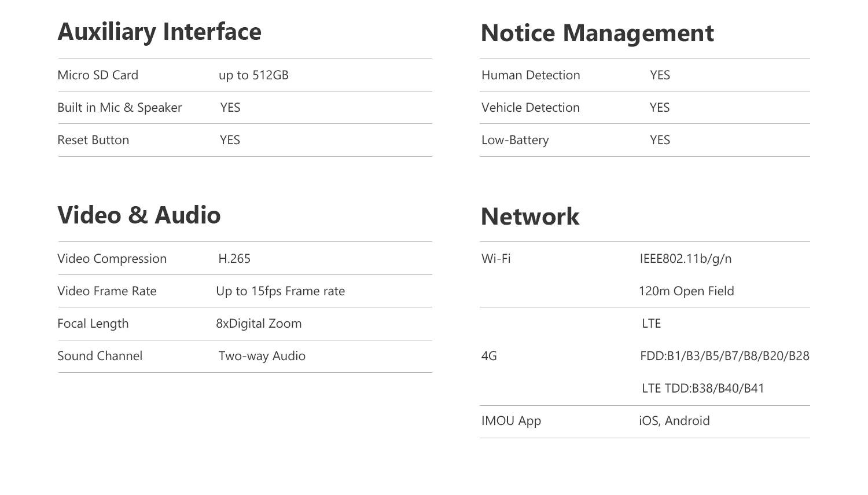Click the Two-way Audio value
Screen dimensions: 868x495
coord(262,356)
